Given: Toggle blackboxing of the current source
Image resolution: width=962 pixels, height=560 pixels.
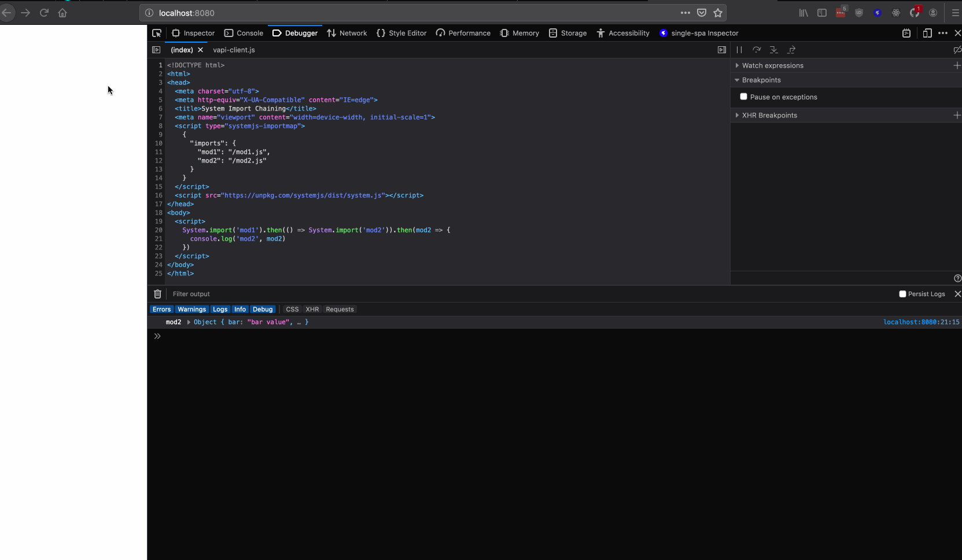Looking at the screenshot, I should (x=957, y=50).
